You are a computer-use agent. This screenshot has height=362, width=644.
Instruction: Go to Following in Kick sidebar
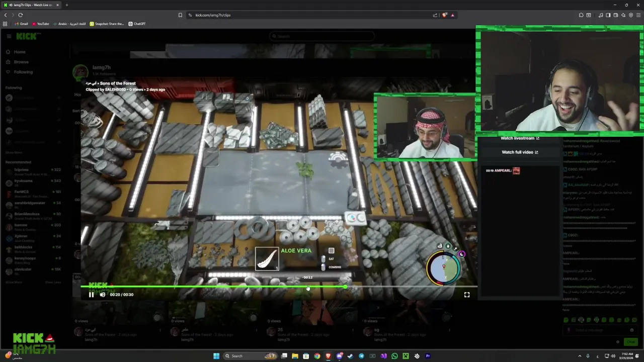click(x=19, y=72)
